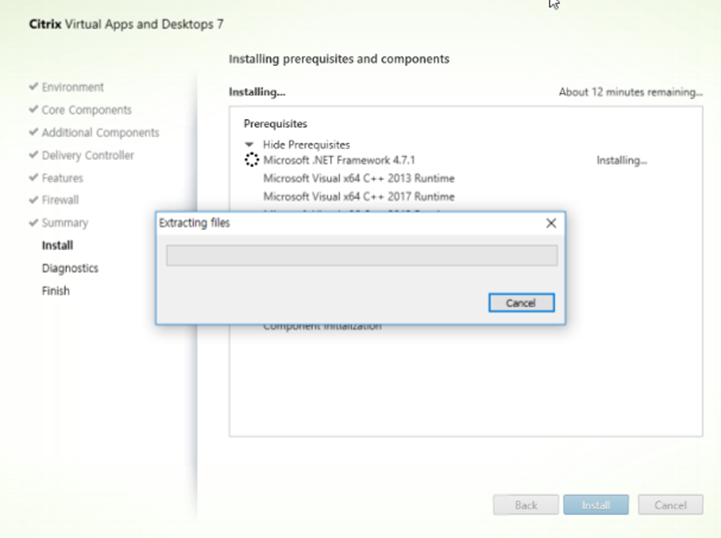Click the Hide Prerequisites label
Image resolution: width=721 pixels, height=538 pixels.
[x=306, y=145]
